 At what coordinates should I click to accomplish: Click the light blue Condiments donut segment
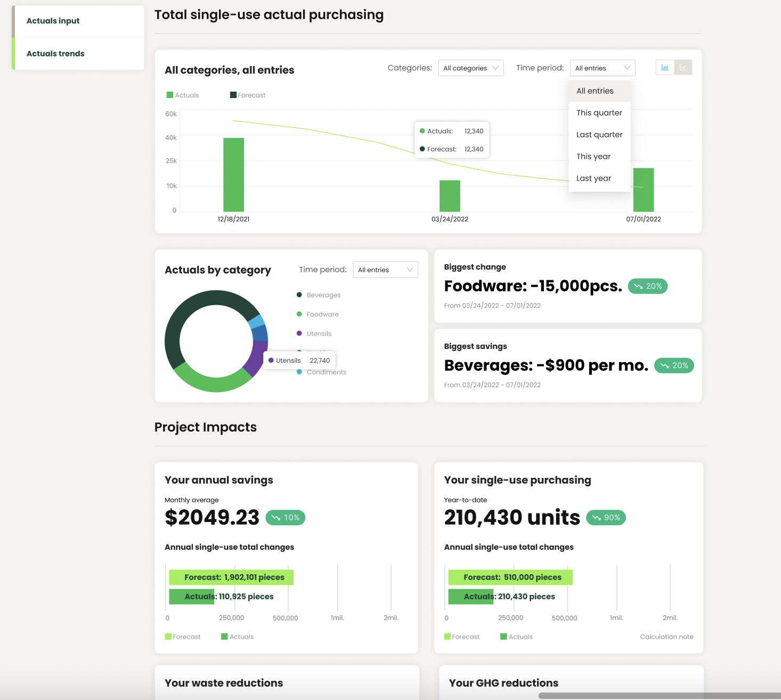click(257, 321)
